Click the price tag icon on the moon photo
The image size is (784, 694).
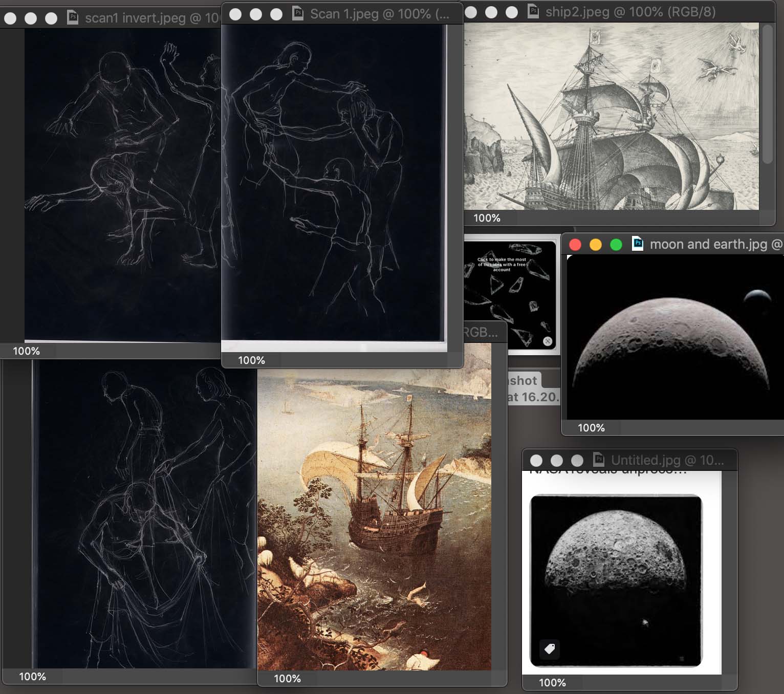pyautogui.click(x=550, y=649)
